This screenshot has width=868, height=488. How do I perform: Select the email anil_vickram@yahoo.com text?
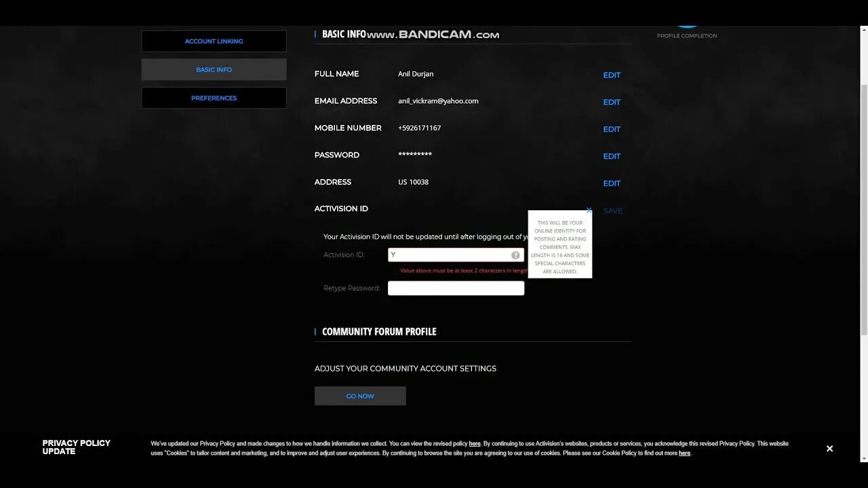pos(438,101)
